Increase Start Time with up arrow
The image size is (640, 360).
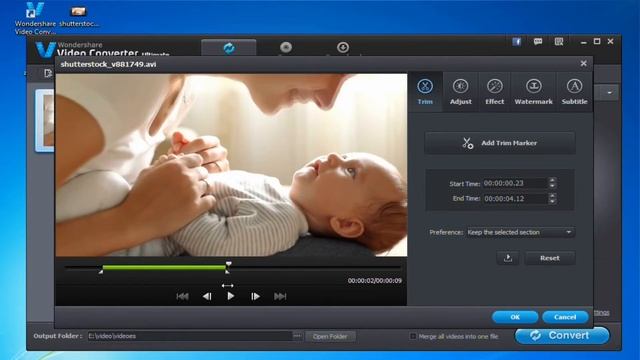(x=552, y=180)
